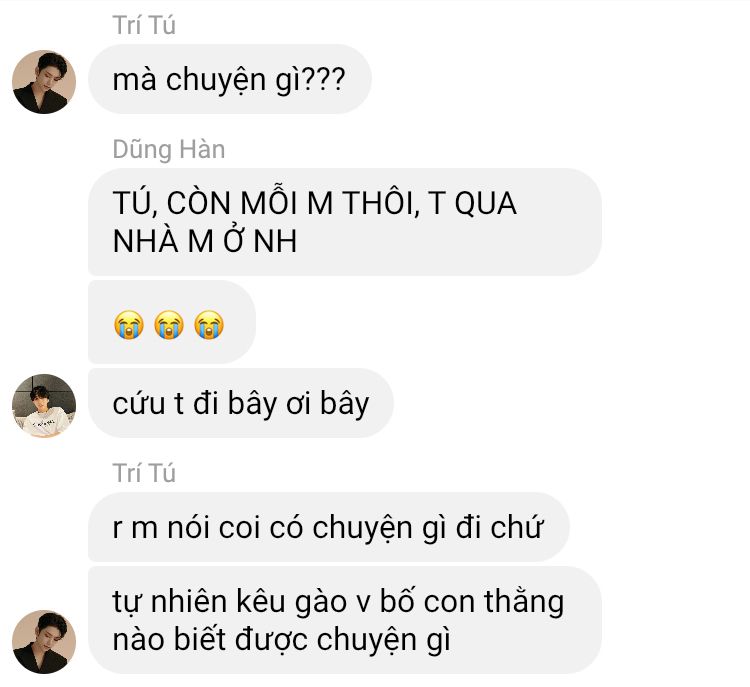Viewport: 750px width, 687px height.
Task: Click 'Trí Tú' name above 'r m nói coi'
Action: (144, 473)
